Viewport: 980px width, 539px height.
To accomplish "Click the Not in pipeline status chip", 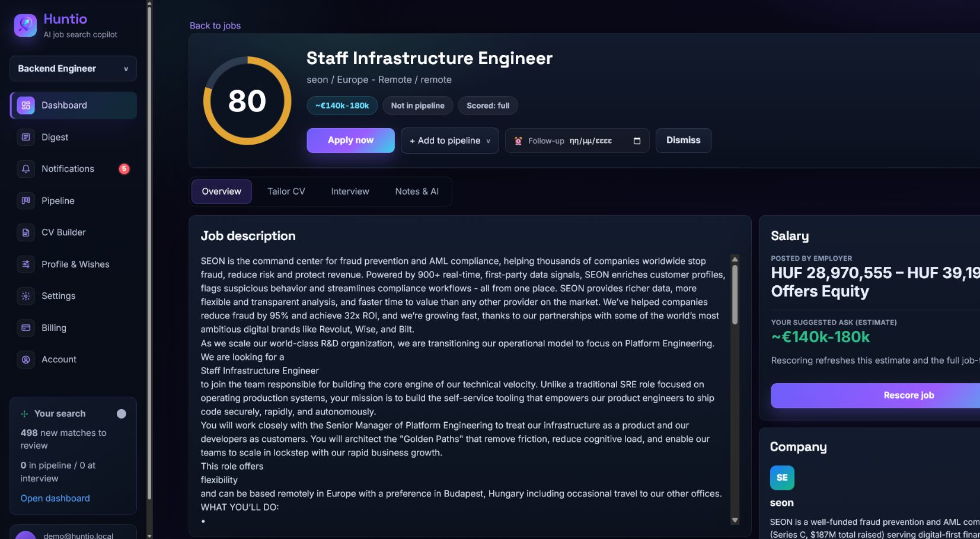I will pyautogui.click(x=417, y=106).
